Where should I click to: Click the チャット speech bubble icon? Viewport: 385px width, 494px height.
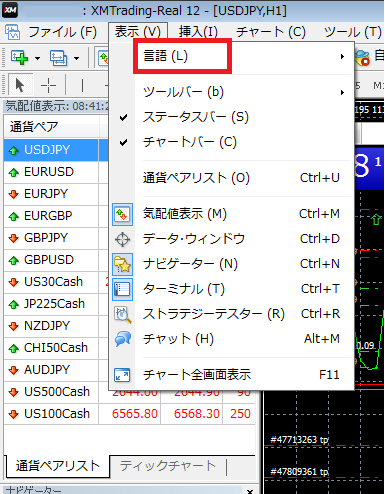[122, 339]
